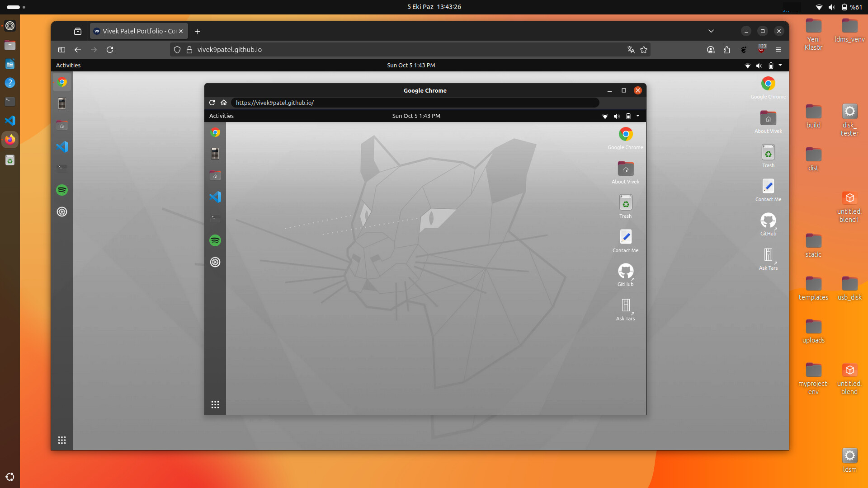Reload page in inner Google Chrome window
This screenshot has height=488, width=868.
tap(212, 103)
